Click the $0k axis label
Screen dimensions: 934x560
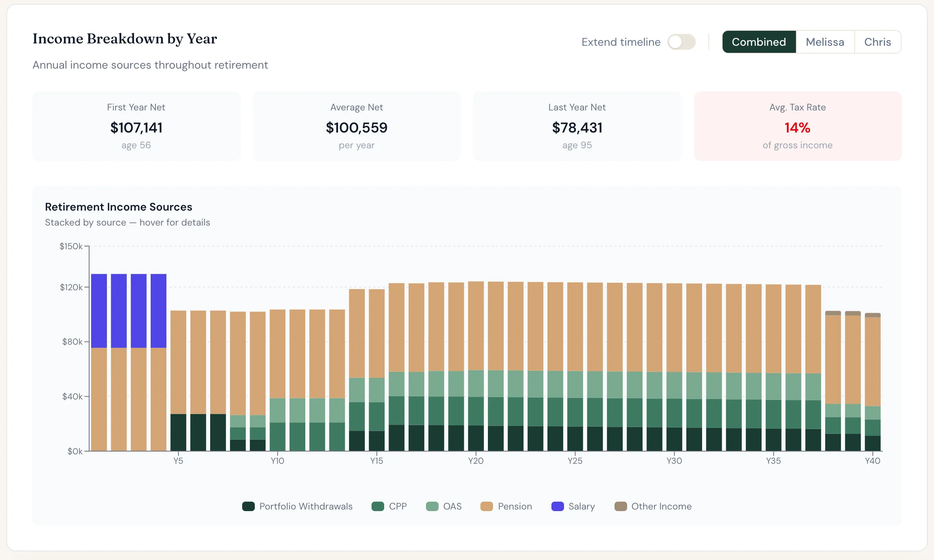tap(75, 451)
